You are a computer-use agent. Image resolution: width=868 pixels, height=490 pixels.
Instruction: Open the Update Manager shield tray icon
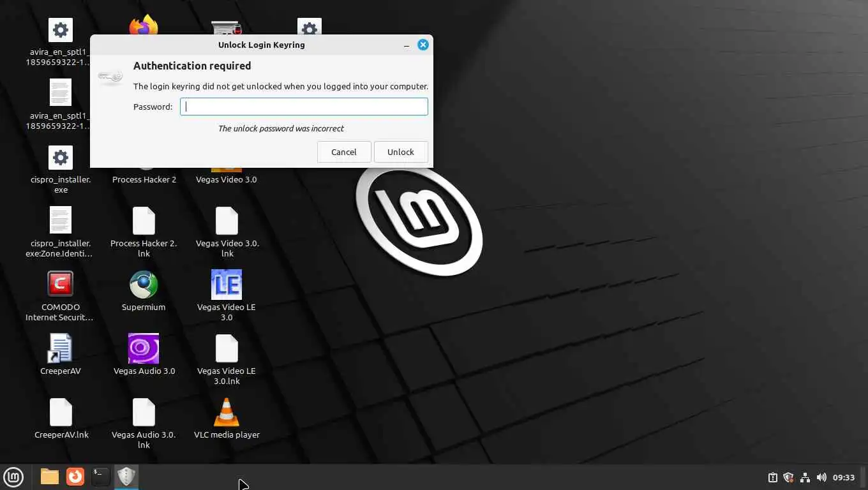(788, 477)
